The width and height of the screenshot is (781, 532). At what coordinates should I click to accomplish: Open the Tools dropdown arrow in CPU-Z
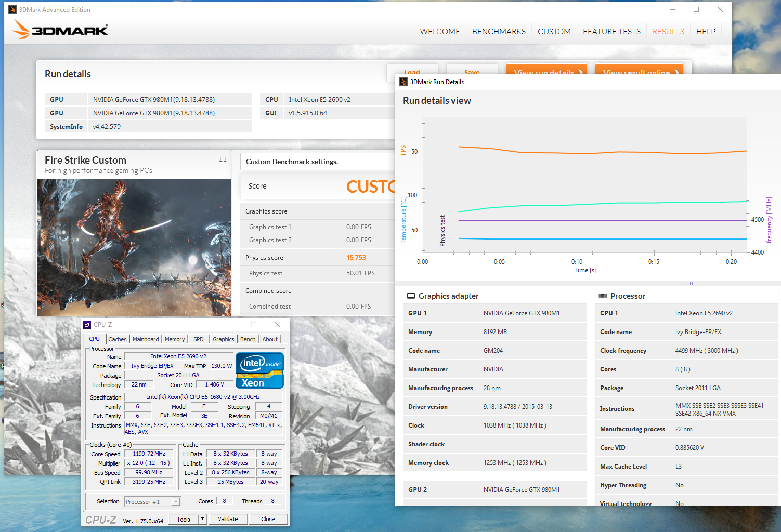pyautogui.click(x=203, y=519)
